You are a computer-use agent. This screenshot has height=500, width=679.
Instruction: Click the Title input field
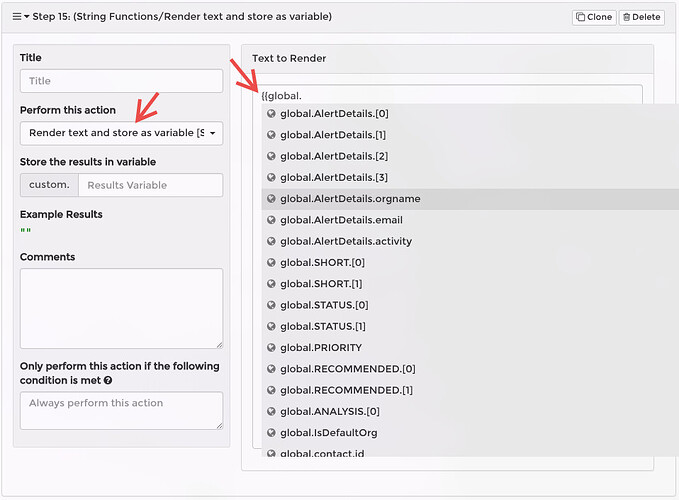pos(121,81)
